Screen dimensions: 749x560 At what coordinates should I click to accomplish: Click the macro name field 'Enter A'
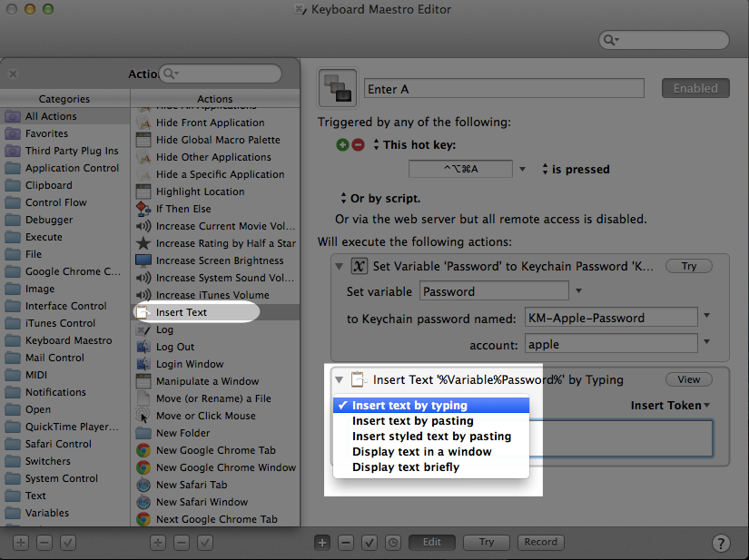504,89
